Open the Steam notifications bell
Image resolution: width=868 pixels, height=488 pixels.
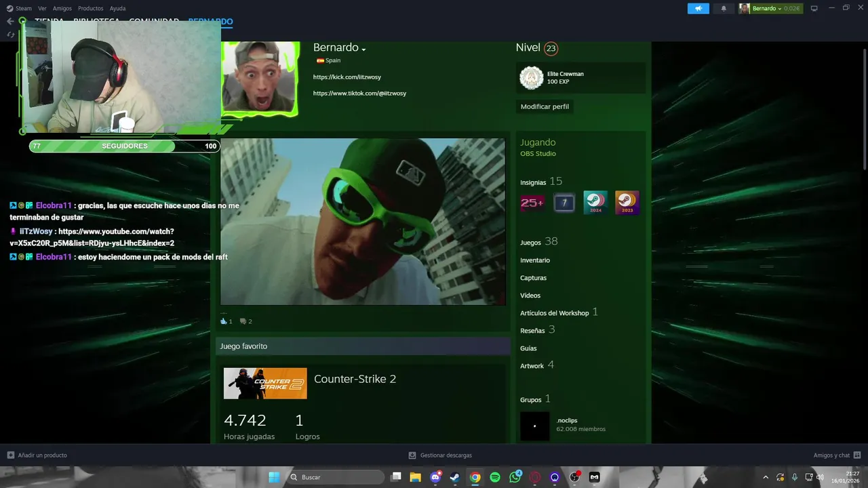point(724,8)
